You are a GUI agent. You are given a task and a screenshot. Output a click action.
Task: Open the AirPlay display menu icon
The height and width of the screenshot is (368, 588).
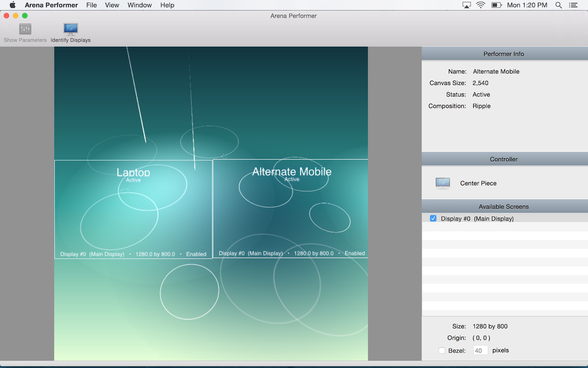point(467,5)
